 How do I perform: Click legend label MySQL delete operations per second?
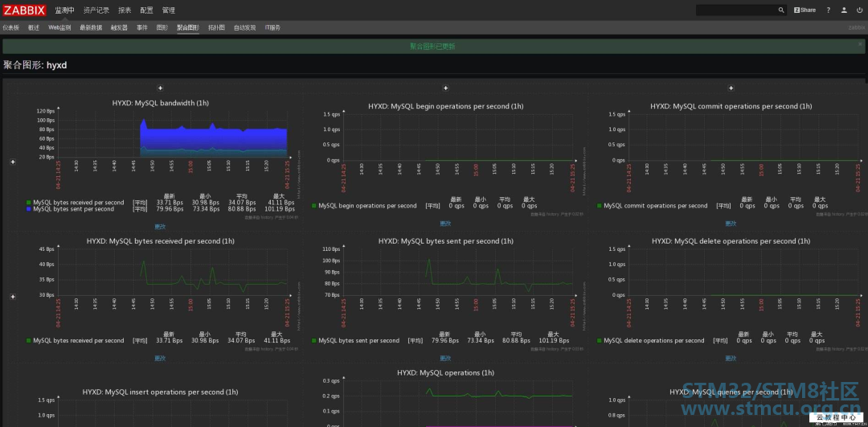[x=654, y=341]
